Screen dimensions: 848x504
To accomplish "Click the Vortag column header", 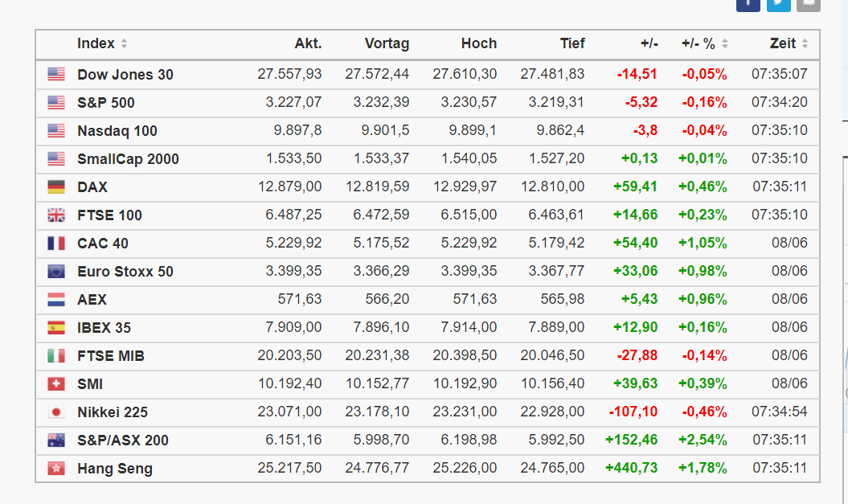I will pyautogui.click(x=387, y=44).
